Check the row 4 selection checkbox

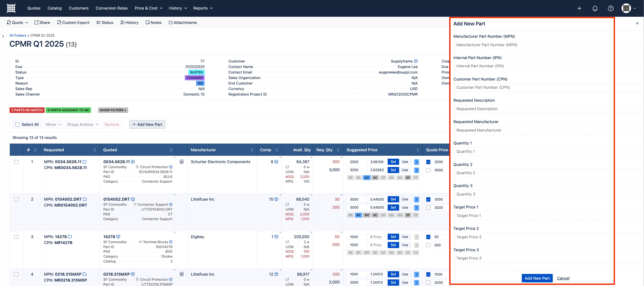[x=16, y=274]
